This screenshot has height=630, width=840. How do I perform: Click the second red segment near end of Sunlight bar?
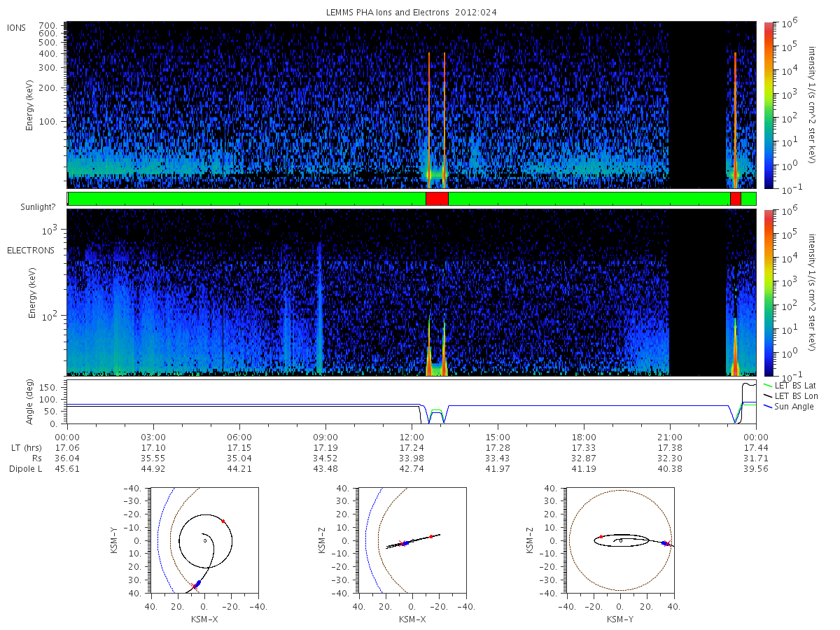735,199
